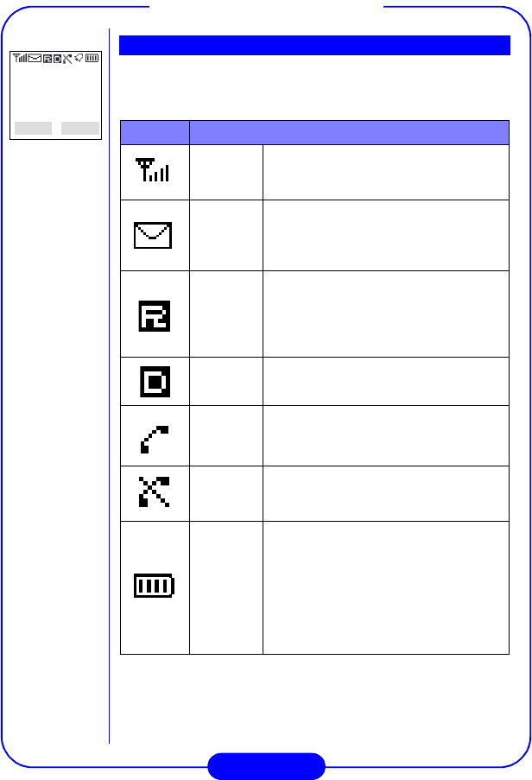The image size is (532, 780).
Task: Click the solid blue title bar
Action: pos(314,45)
